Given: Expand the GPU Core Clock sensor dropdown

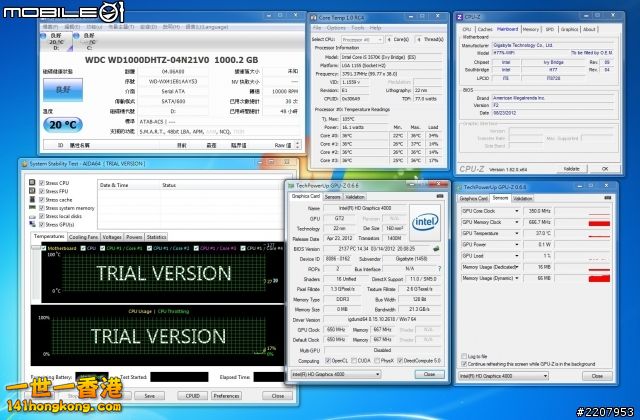Looking at the screenshot, I should click(x=518, y=211).
